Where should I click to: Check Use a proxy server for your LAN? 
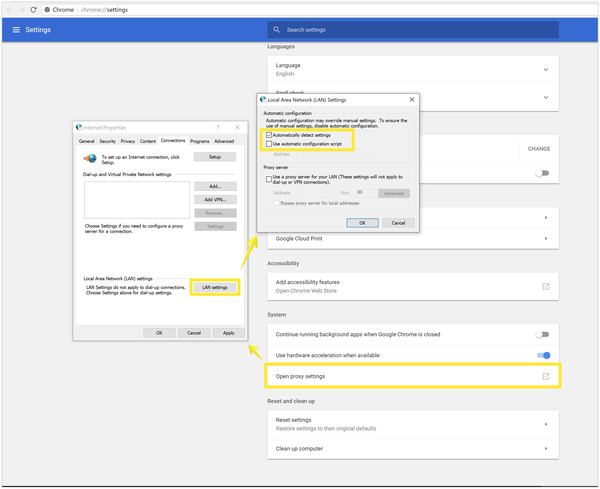[x=269, y=179]
